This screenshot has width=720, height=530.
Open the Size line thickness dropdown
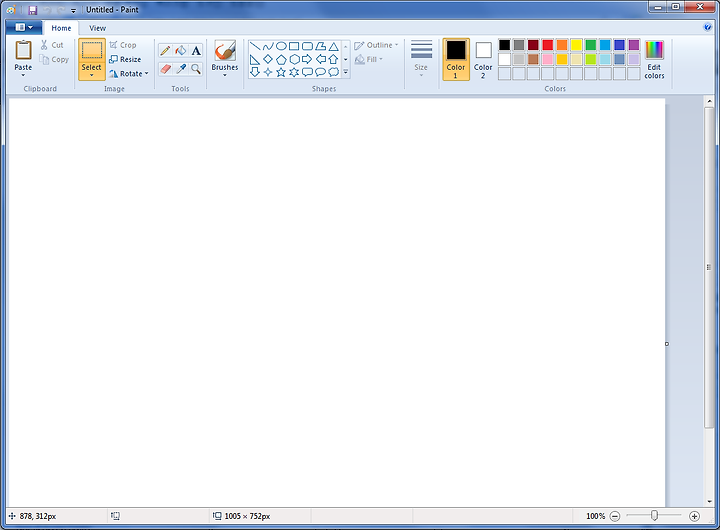point(421,58)
